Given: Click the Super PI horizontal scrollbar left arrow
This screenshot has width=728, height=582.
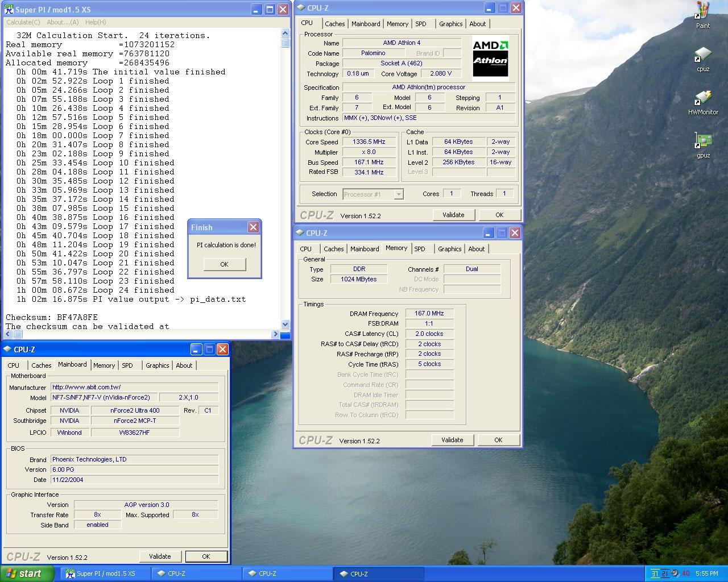Looking at the screenshot, I should point(8,334).
